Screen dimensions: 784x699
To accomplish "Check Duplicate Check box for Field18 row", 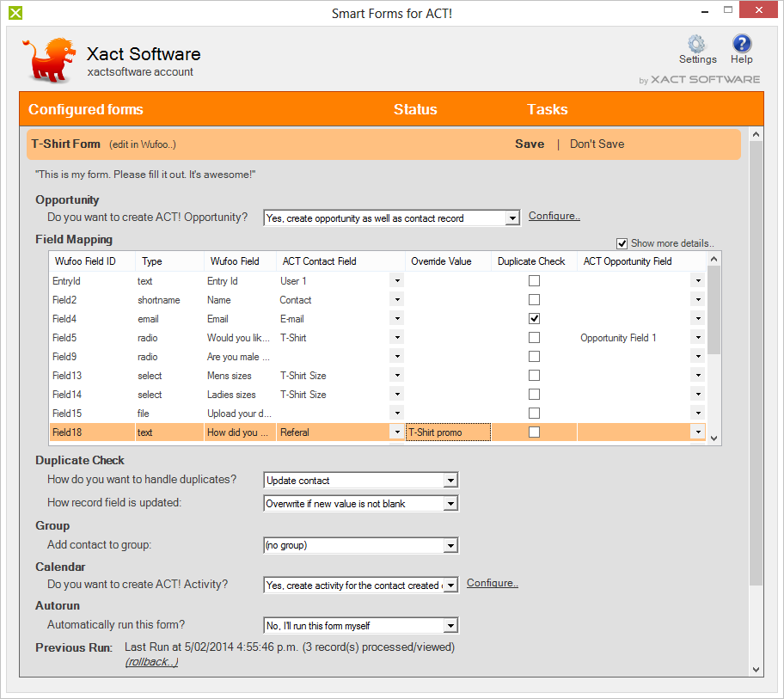I will click(x=534, y=432).
